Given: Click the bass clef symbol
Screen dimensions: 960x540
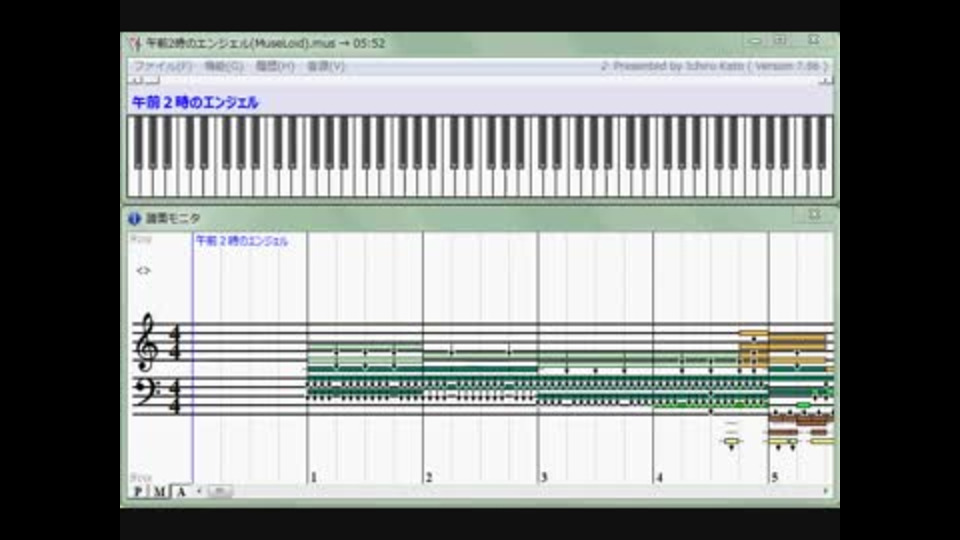Looking at the screenshot, I should [146, 392].
